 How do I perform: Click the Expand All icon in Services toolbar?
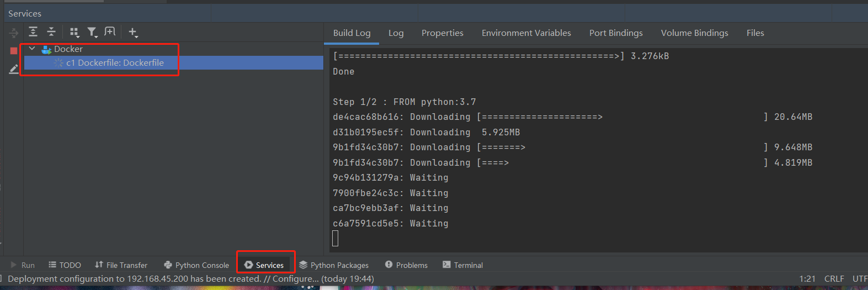pos(33,32)
